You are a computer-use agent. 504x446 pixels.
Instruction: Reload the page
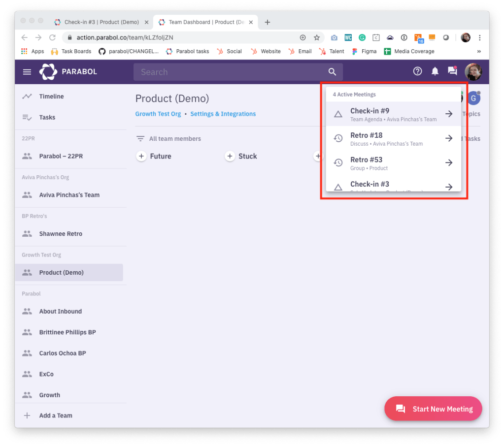point(52,37)
